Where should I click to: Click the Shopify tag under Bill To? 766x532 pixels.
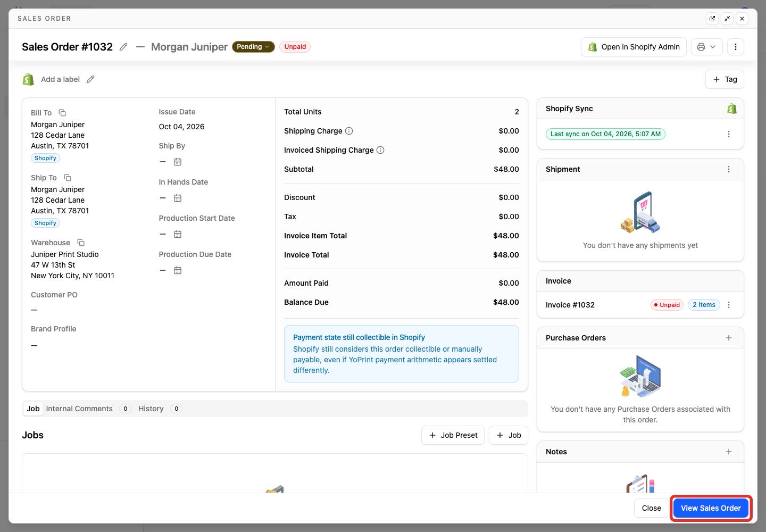(x=45, y=158)
